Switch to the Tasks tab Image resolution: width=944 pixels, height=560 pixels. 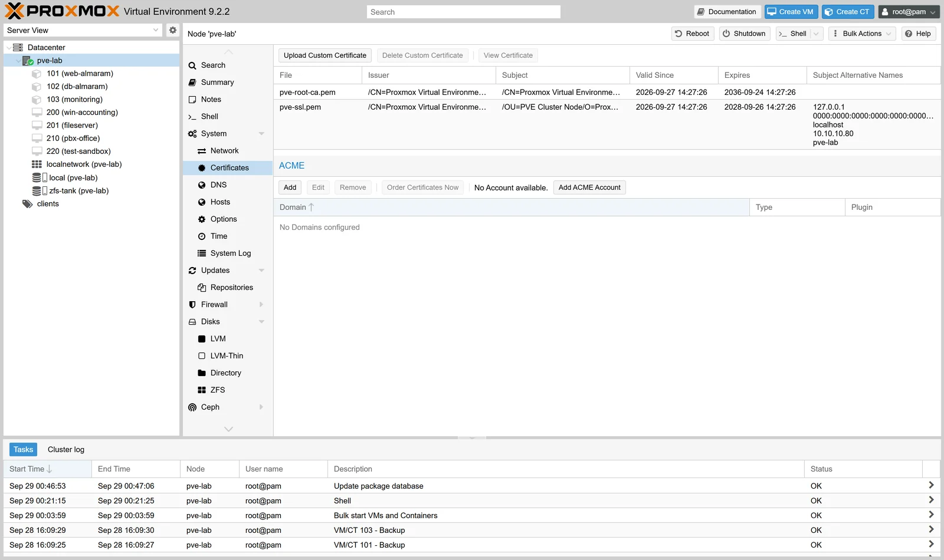[x=24, y=450]
